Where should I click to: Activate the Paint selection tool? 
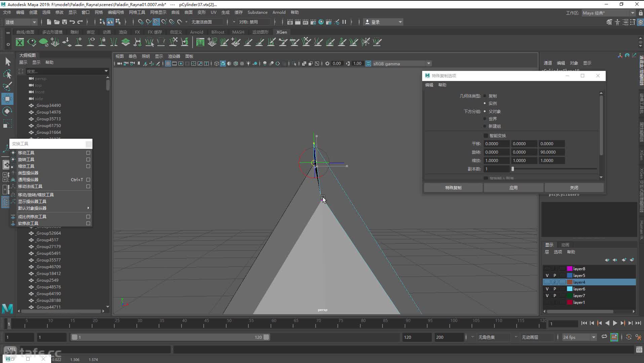pyautogui.click(x=7, y=86)
